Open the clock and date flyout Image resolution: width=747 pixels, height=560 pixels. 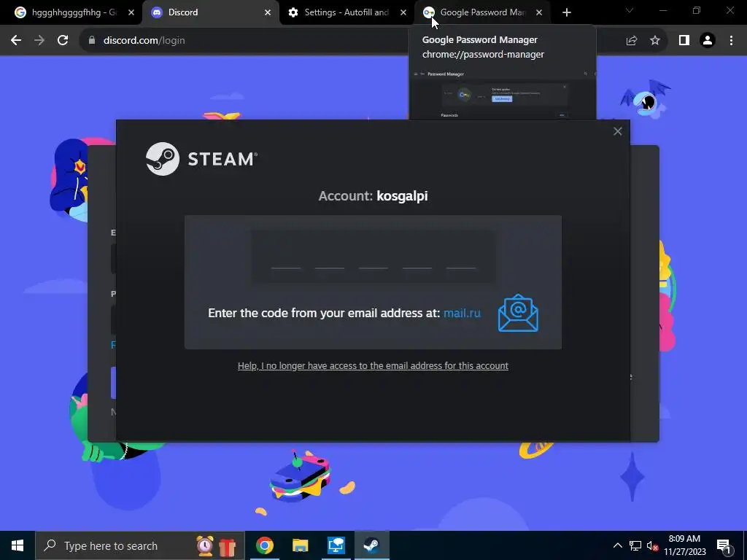684,545
